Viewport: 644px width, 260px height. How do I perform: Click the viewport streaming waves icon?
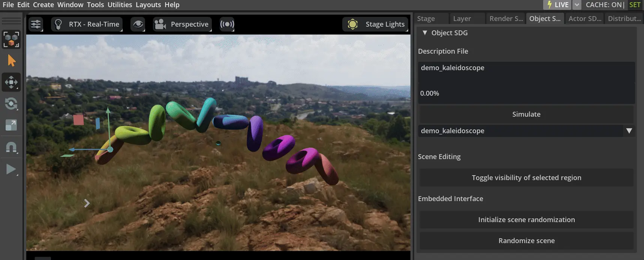[x=227, y=24]
